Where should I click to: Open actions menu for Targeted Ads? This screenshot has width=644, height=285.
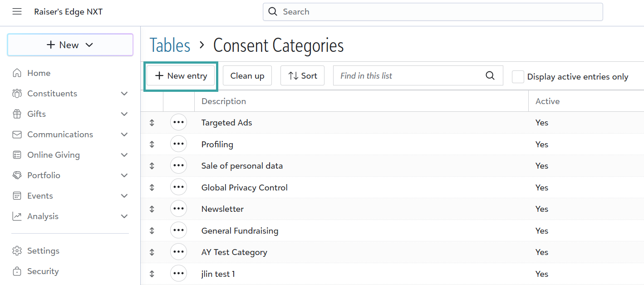[x=178, y=123]
